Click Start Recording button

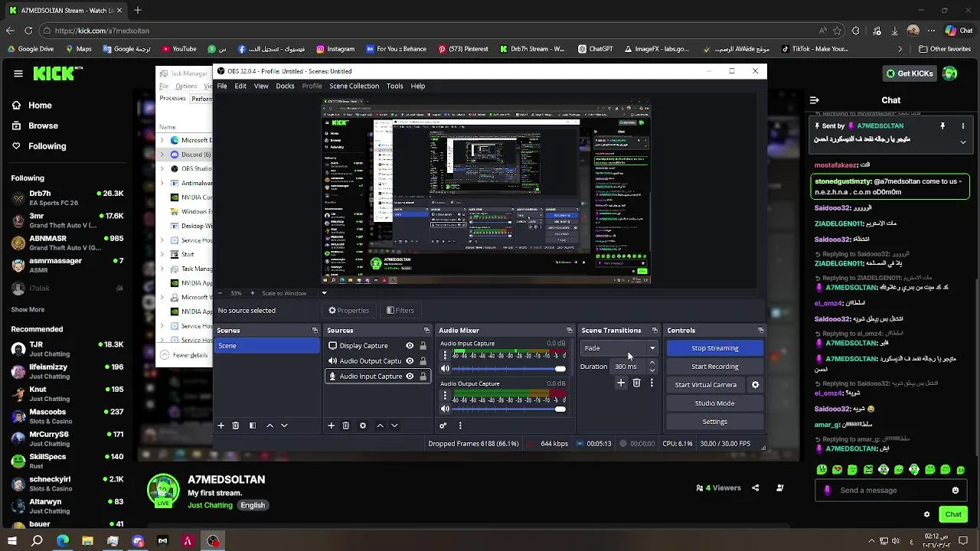(715, 367)
